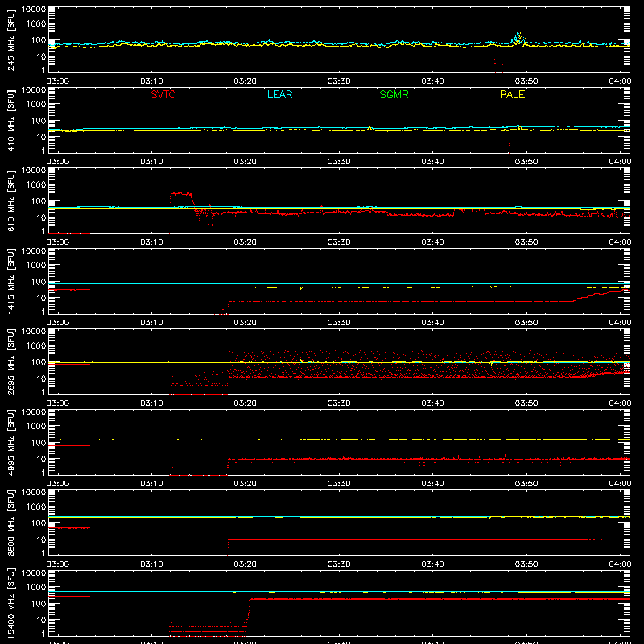The height and width of the screenshot is (644, 644).
Task: Click the 04:00 time label on 410 MHz panel
Action: pyautogui.click(x=620, y=162)
